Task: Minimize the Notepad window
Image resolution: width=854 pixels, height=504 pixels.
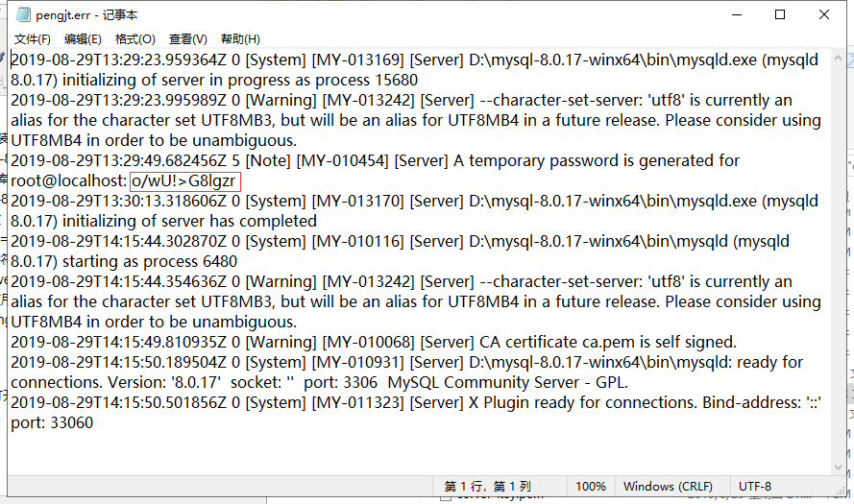Action: pyautogui.click(x=736, y=14)
